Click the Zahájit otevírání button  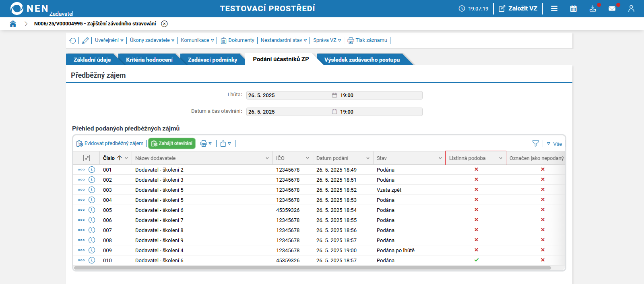pyautogui.click(x=172, y=143)
